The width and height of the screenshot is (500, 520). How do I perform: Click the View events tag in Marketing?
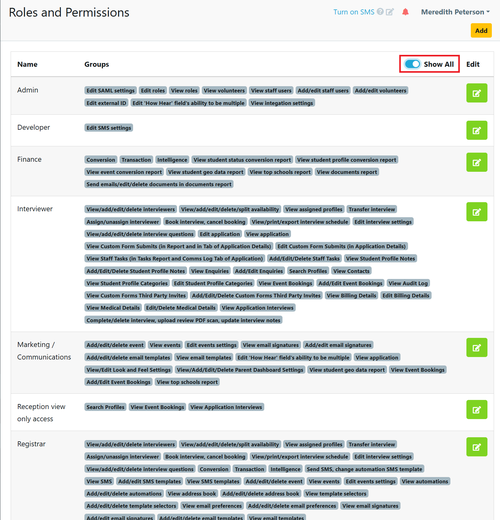165,345
